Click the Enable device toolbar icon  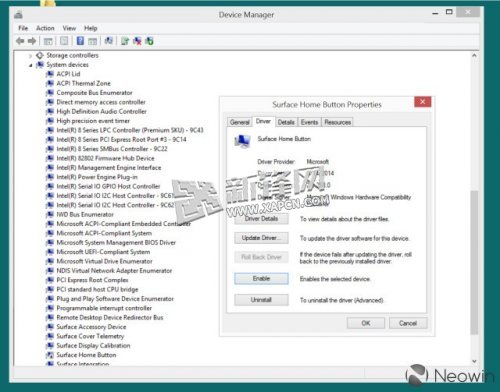[x=149, y=41]
